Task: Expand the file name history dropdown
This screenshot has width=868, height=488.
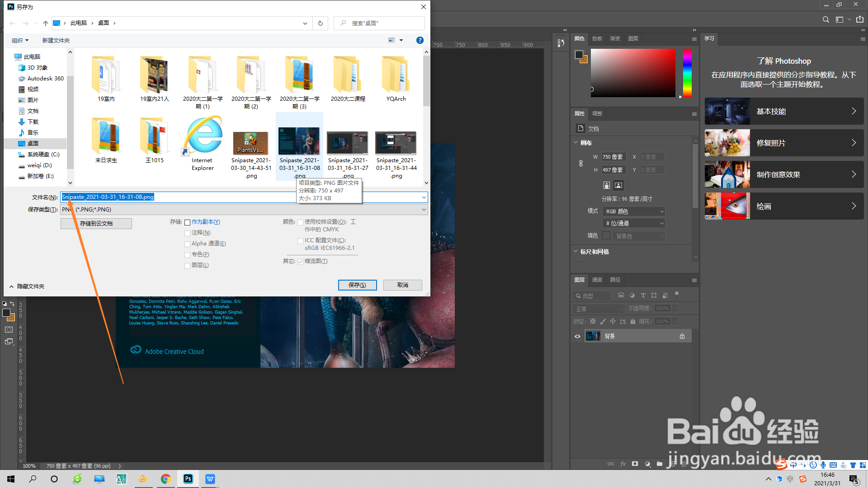Action: [x=424, y=197]
